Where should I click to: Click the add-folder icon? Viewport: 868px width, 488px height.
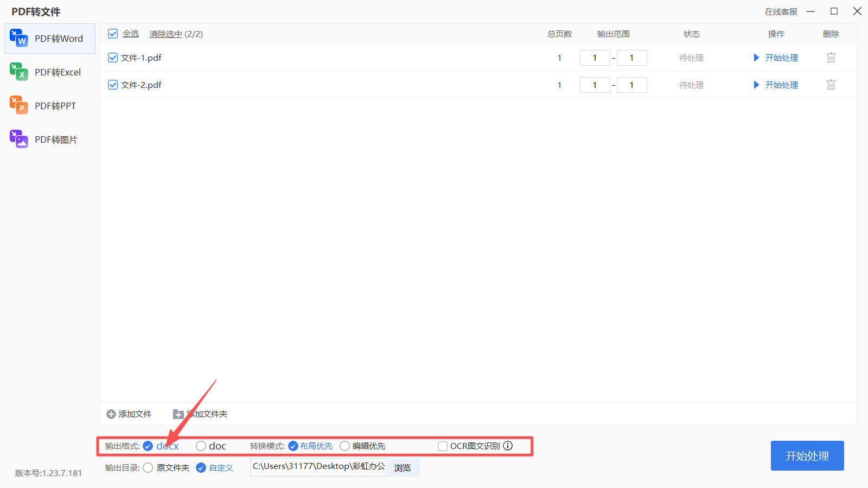click(x=178, y=414)
